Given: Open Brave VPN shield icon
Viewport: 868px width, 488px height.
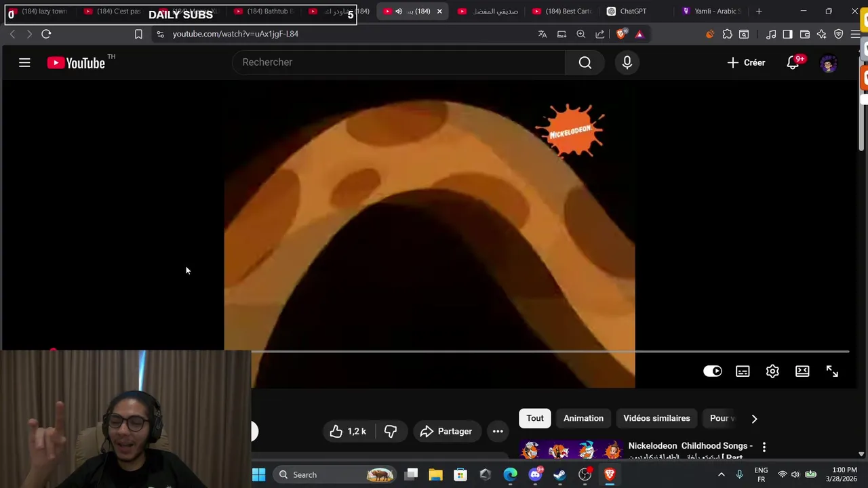Looking at the screenshot, I should [x=839, y=34].
